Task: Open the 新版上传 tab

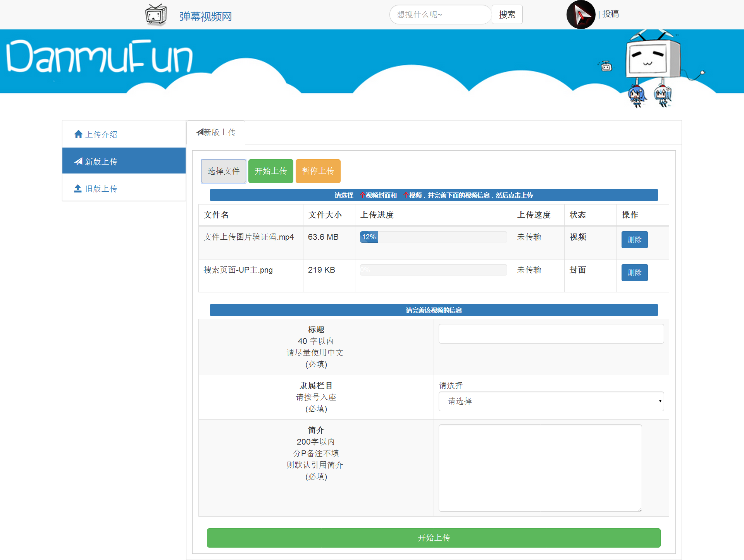Action: (x=216, y=132)
